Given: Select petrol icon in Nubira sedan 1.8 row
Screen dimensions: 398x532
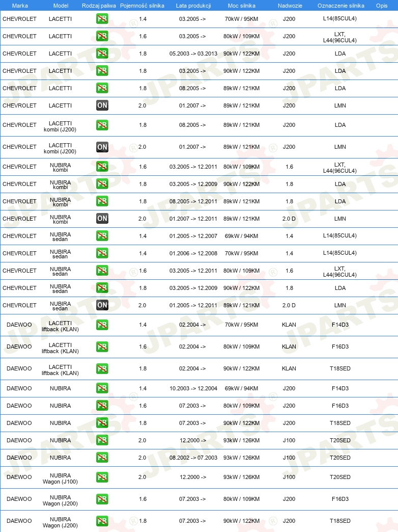Looking at the screenshot, I should [102, 288].
